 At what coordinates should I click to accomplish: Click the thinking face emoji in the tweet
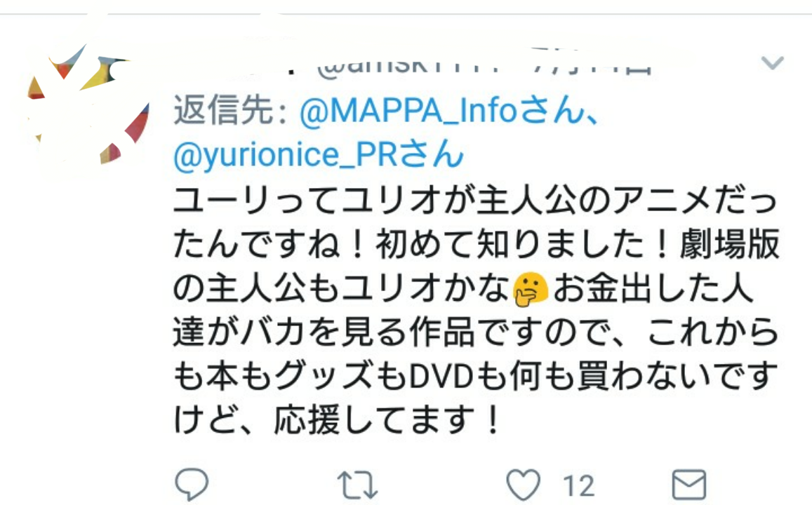pyautogui.click(x=531, y=289)
